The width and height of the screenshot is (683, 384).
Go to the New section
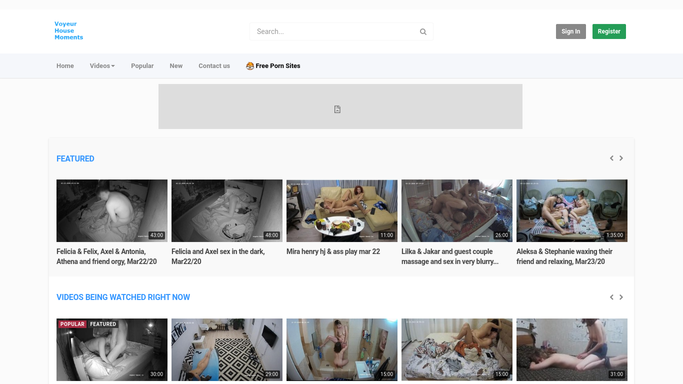click(176, 66)
